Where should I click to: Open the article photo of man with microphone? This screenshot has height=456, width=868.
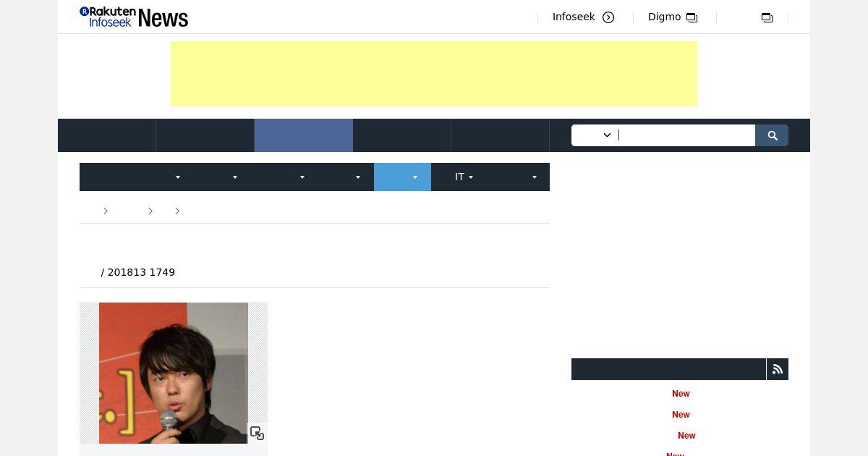click(174, 373)
